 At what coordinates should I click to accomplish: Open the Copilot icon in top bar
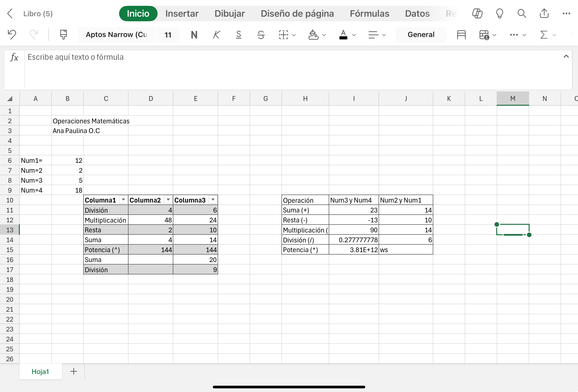(477, 13)
